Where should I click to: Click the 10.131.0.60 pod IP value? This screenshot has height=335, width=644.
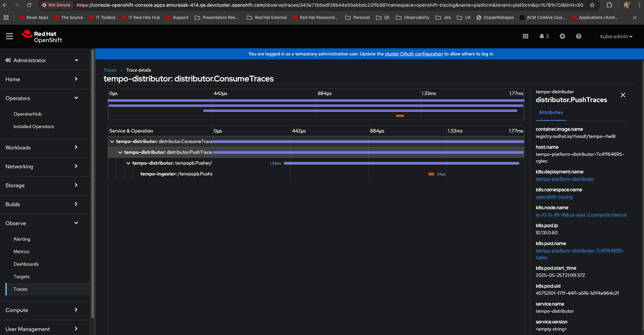point(547,233)
